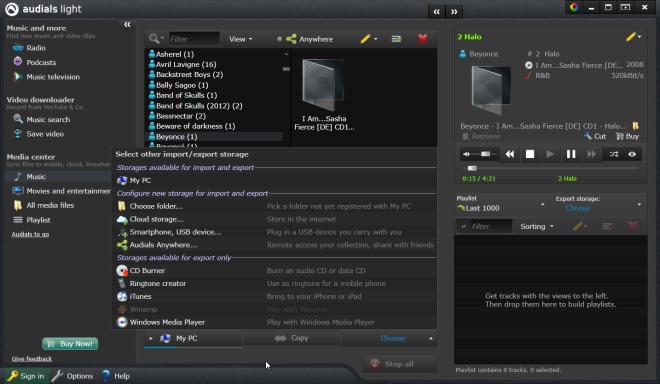Click the red delete X in library toolbar

pos(423,39)
